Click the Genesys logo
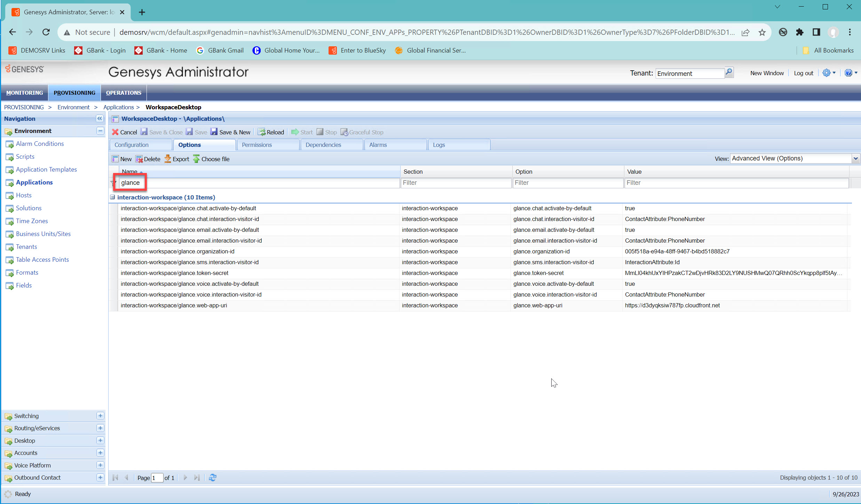 pos(24,69)
